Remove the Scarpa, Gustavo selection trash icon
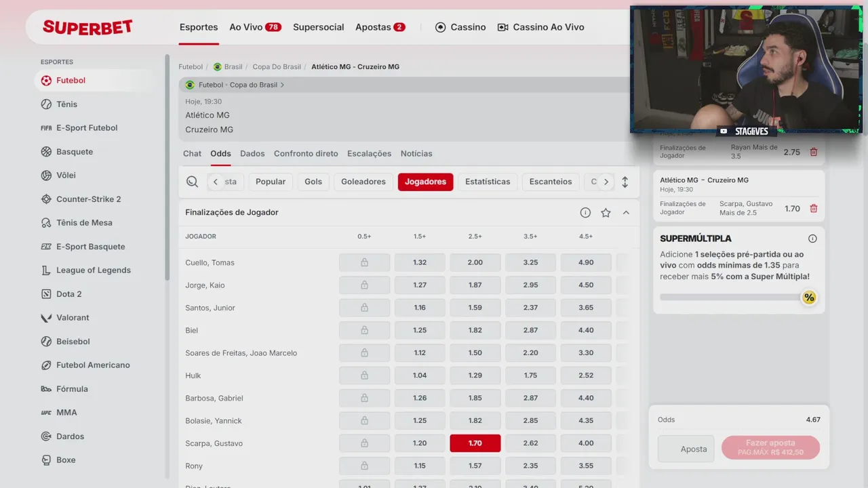The image size is (868, 488). click(x=814, y=208)
